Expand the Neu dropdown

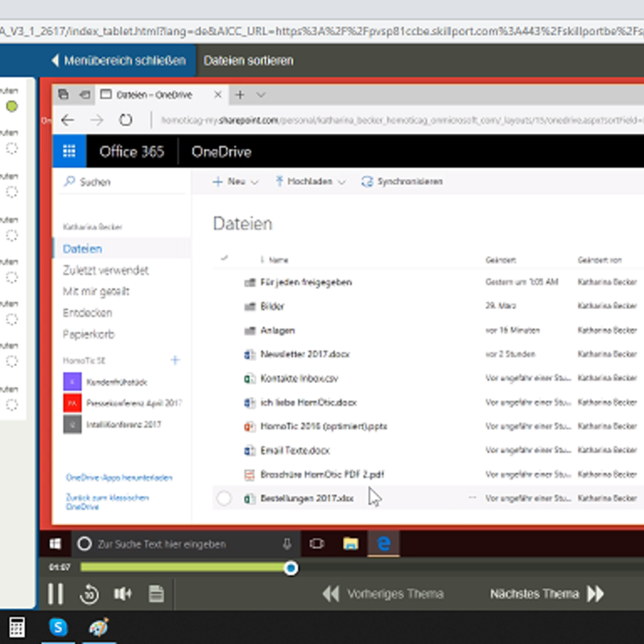pyautogui.click(x=235, y=182)
